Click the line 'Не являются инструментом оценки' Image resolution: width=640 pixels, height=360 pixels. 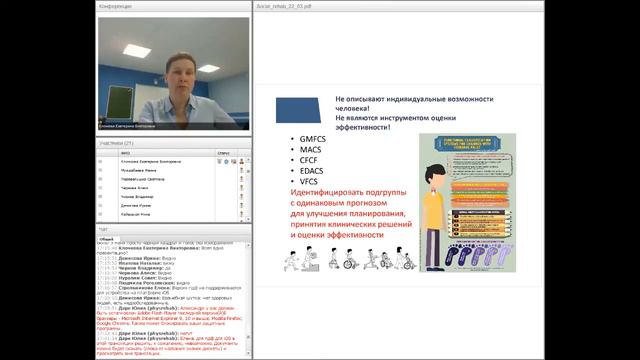tap(396, 118)
